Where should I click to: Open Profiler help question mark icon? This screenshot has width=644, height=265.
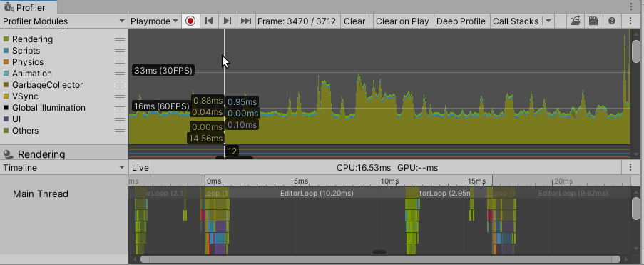[612, 21]
